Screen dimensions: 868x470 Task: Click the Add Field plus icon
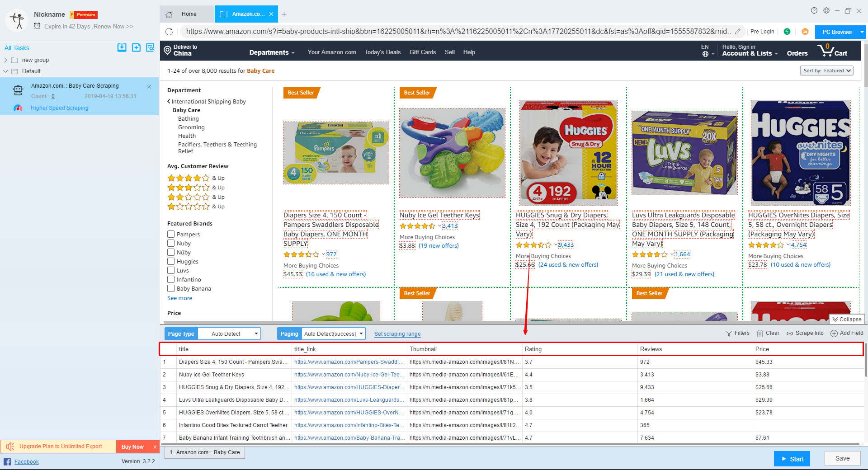pos(834,334)
